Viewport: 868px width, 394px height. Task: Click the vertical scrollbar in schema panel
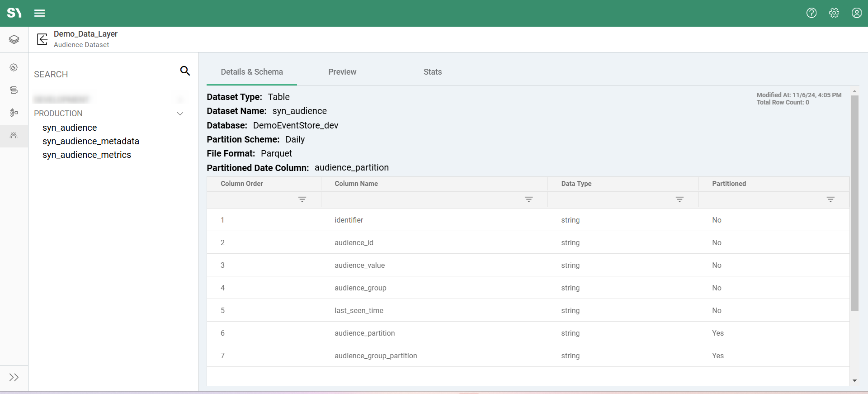(854, 204)
